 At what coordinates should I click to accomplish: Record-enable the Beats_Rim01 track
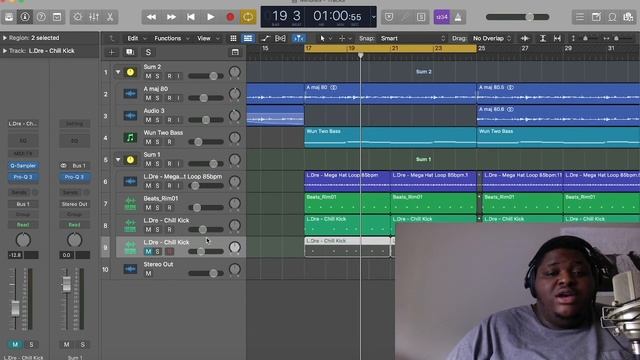point(169,207)
